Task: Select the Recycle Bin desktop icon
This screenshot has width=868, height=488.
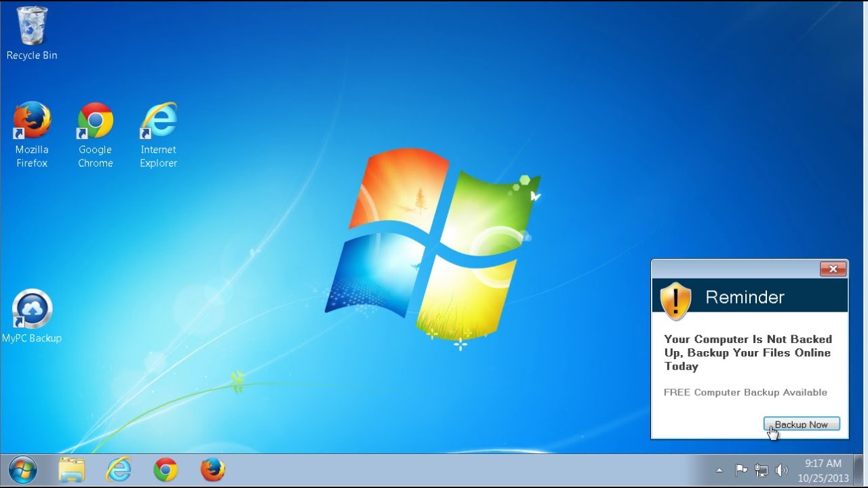Action: click(32, 33)
